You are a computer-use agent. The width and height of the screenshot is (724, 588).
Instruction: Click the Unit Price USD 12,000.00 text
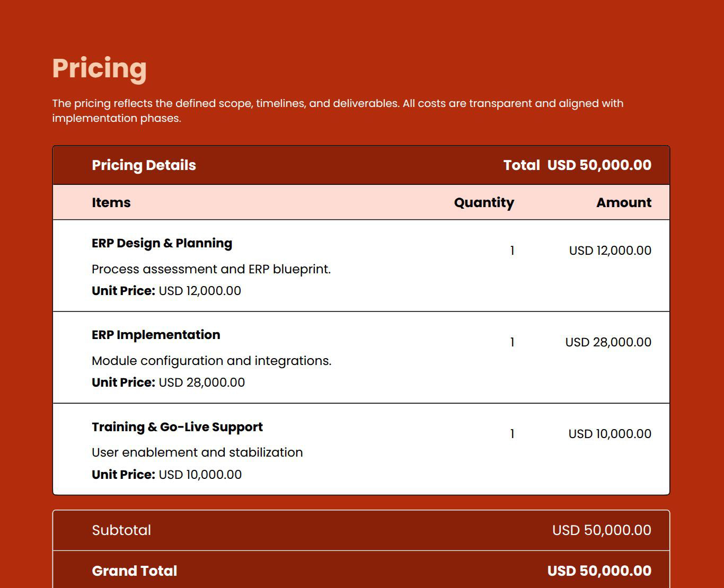(x=166, y=291)
